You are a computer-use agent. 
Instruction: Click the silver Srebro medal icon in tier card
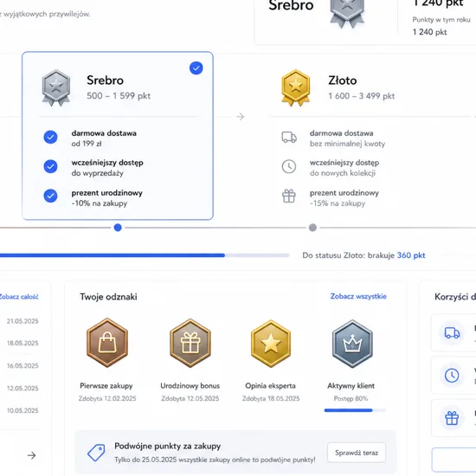tap(56, 88)
